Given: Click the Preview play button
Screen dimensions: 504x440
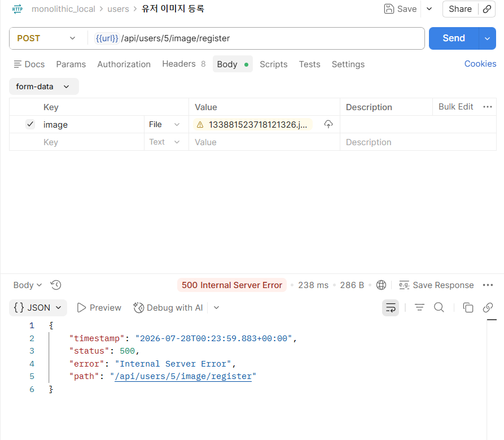Looking at the screenshot, I should pyautogui.click(x=99, y=308).
